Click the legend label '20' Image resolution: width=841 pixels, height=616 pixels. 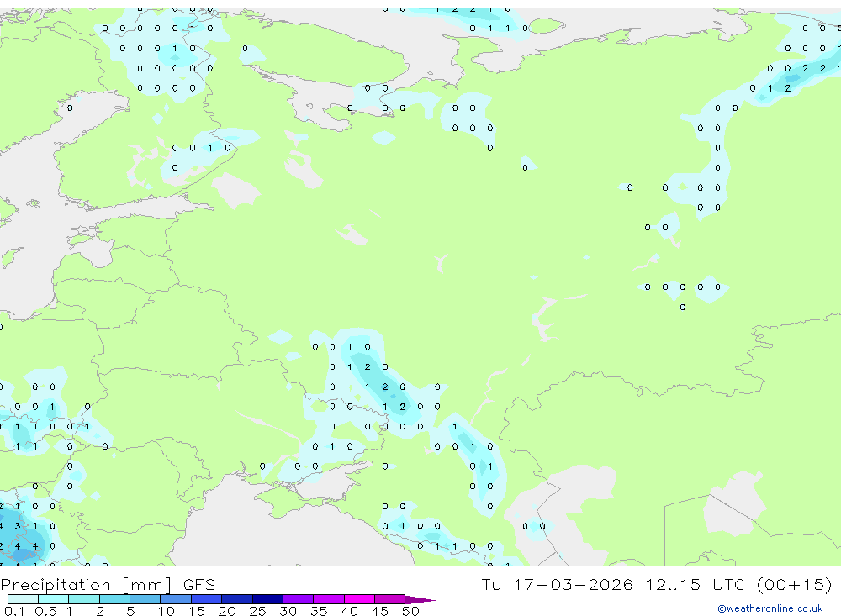(x=227, y=611)
